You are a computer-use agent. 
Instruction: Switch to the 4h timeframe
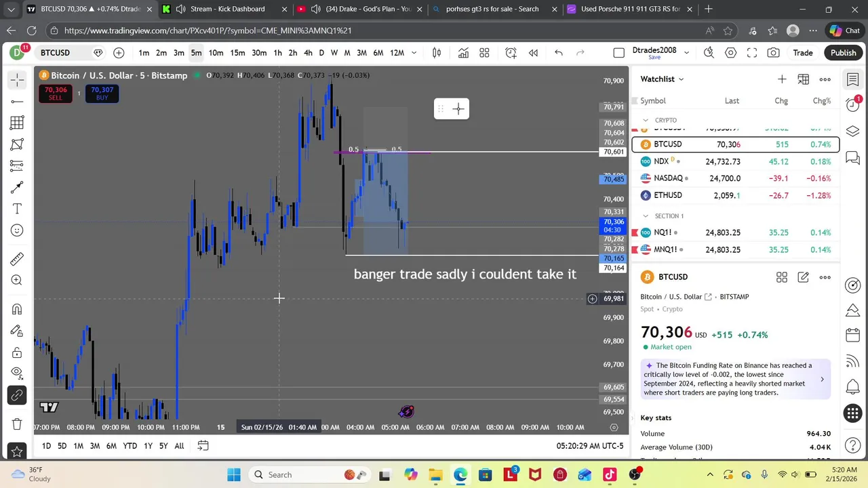[x=308, y=53]
